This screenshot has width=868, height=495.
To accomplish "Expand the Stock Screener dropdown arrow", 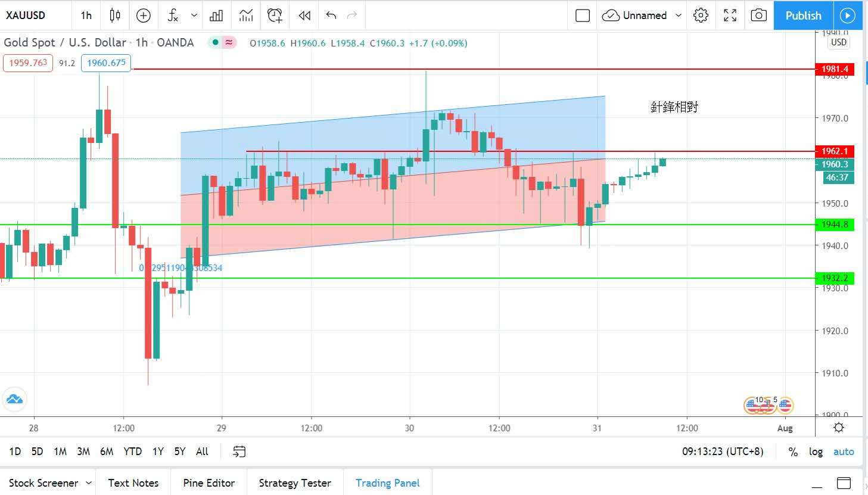I will coord(89,482).
